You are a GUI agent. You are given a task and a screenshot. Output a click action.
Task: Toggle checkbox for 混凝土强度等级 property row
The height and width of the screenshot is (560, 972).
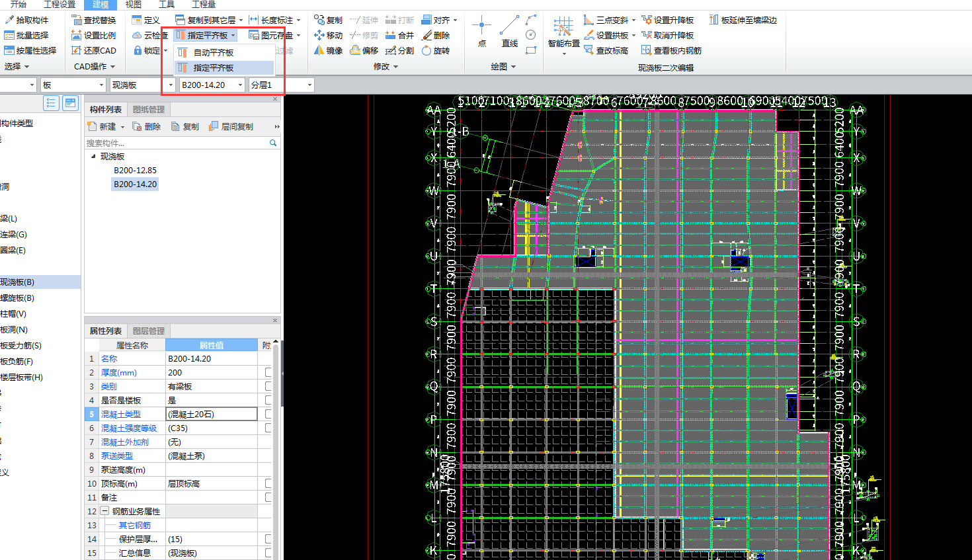pos(268,428)
